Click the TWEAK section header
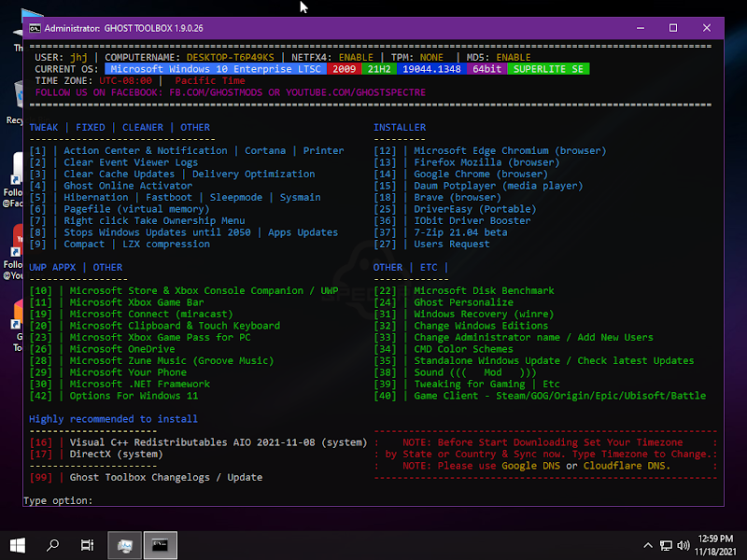 (x=43, y=127)
